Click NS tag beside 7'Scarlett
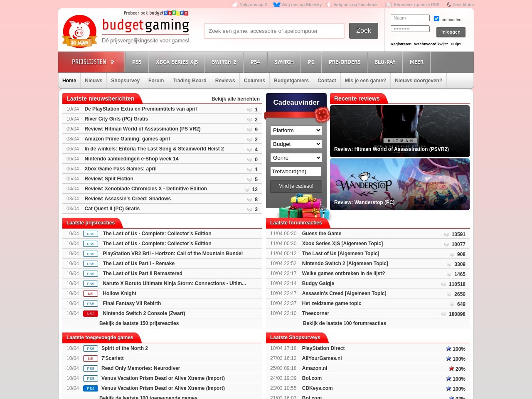The height and width of the screenshot is (399, 532). [x=91, y=359]
